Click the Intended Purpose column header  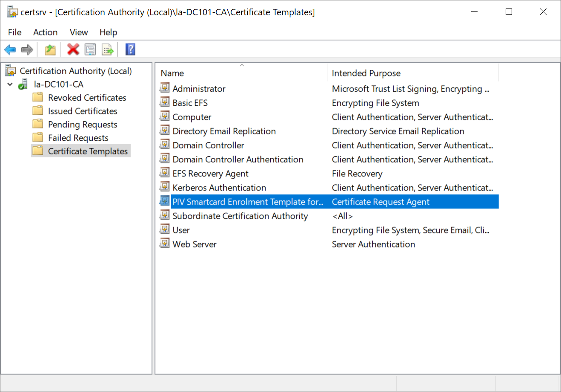pos(366,73)
